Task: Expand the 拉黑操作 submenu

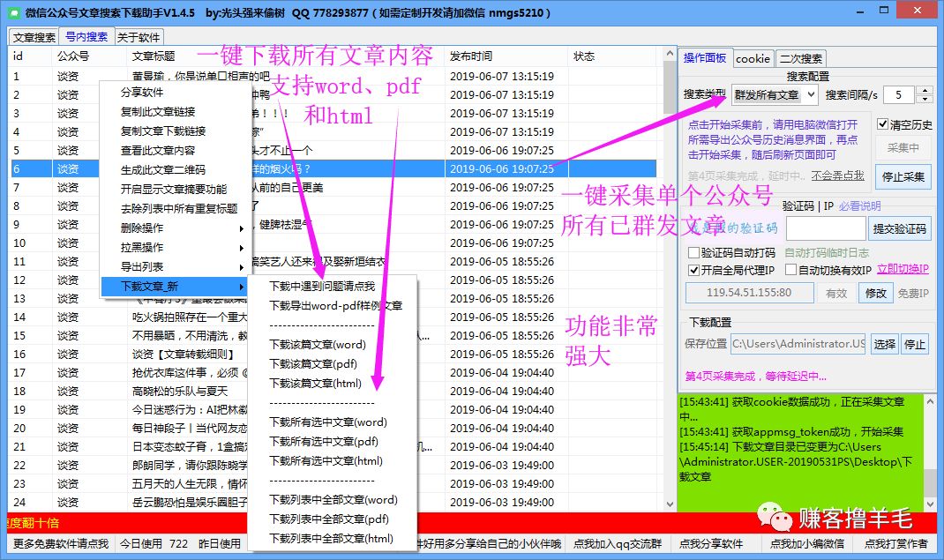Action: pyautogui.click(x=176, y=247)
